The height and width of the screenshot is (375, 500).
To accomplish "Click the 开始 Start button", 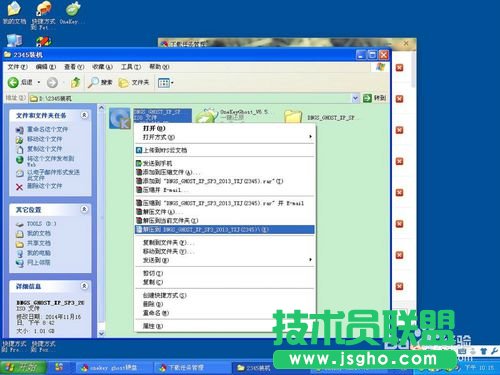I will point(23,367).
